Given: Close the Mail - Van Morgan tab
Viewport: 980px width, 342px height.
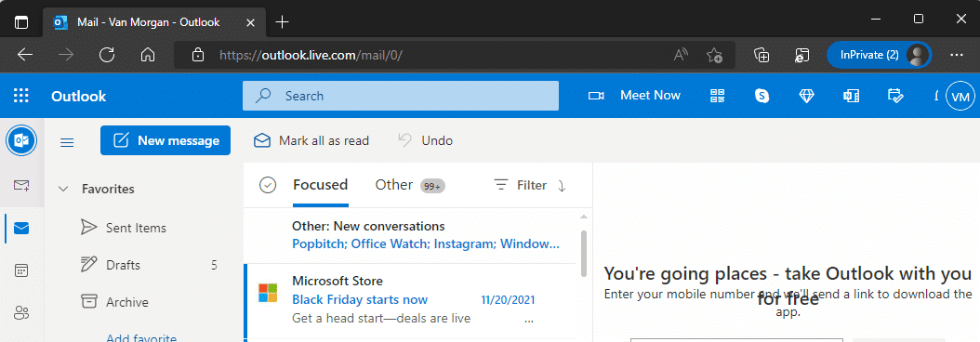Looking at the screenshot, I should click(x=250, y=22).
